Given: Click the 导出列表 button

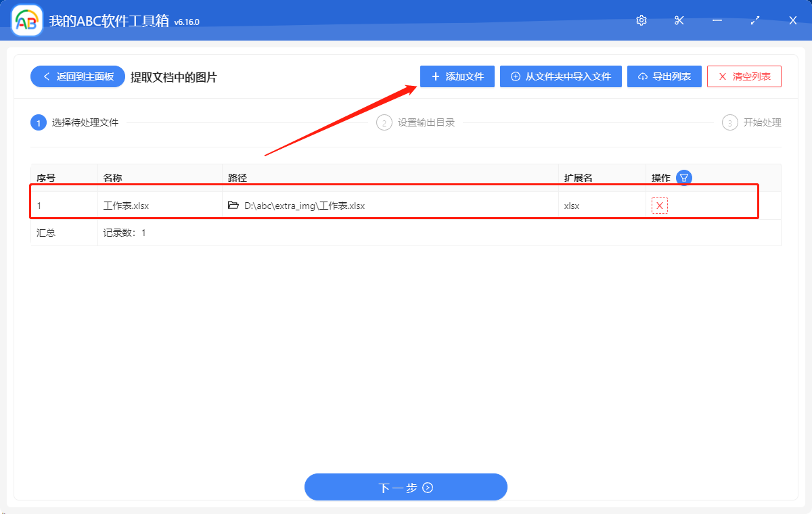Looking at the screenshot, I should (664, 76).
